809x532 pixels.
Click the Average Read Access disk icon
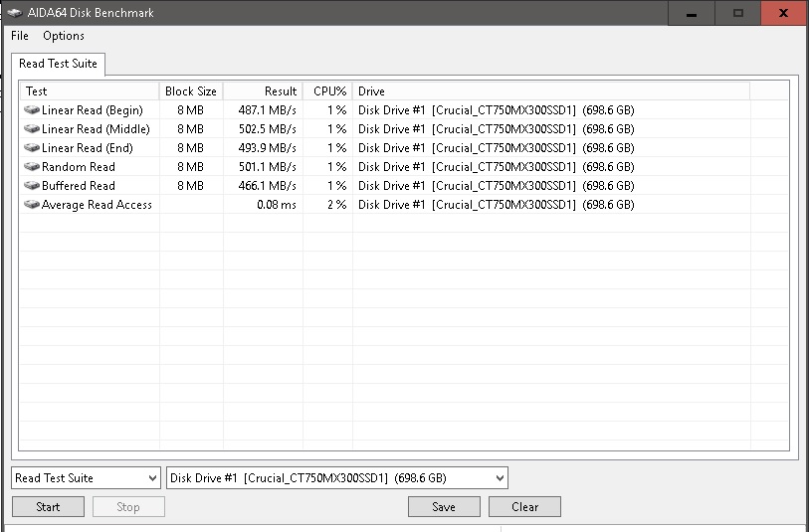coord(32,205)
